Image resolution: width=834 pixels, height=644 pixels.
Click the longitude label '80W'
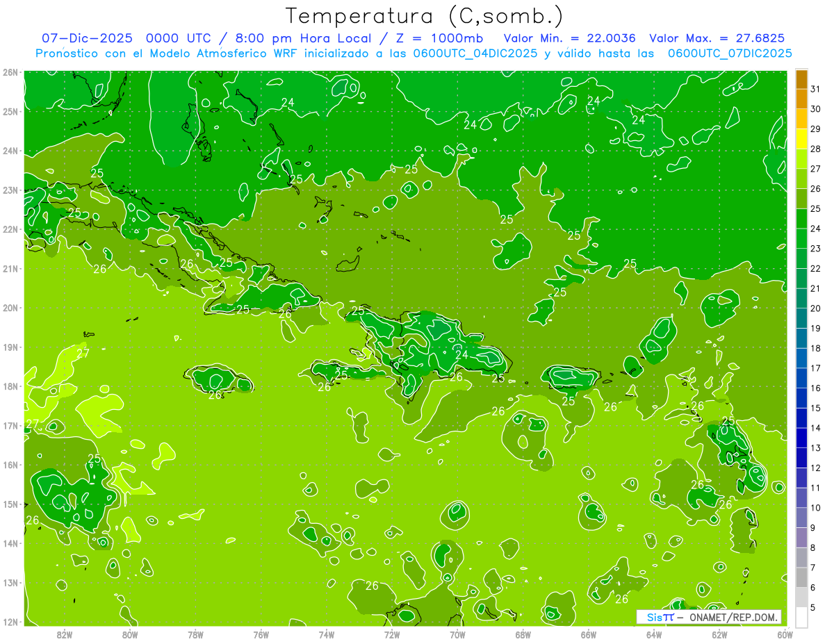(130, 634)
